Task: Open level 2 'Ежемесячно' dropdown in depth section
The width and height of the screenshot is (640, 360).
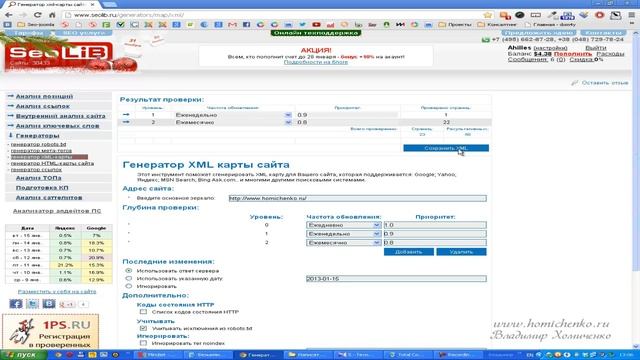Action: point(344,242)
